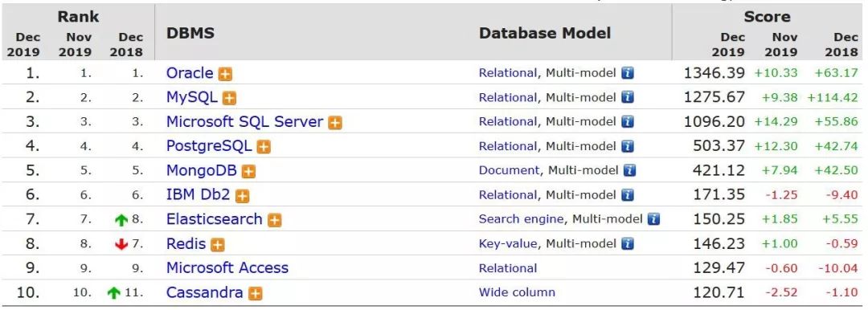Click the plus icon after Microsoft SQL Server
The height and width of the screenshot is (310, 868).
point(335,123)
